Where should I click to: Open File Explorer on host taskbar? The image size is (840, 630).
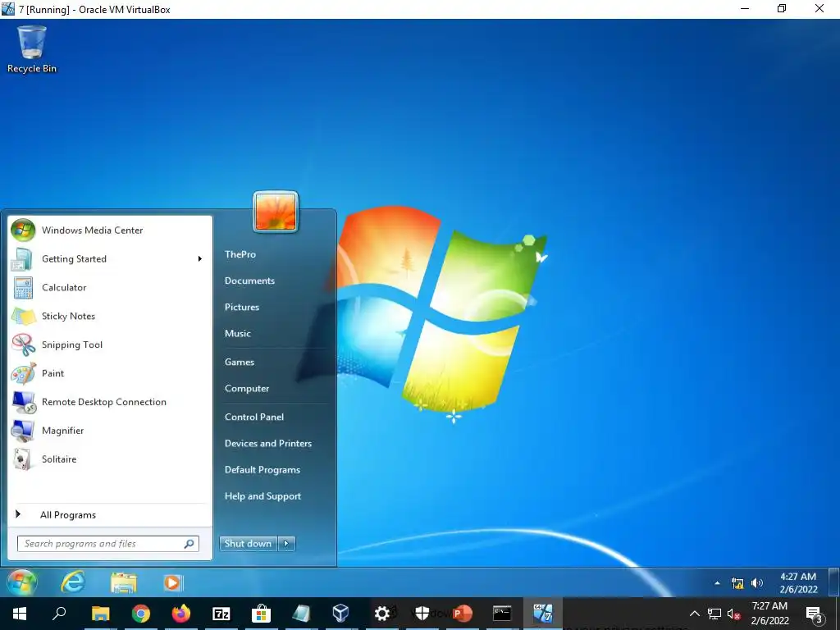[x=100, y=614]
